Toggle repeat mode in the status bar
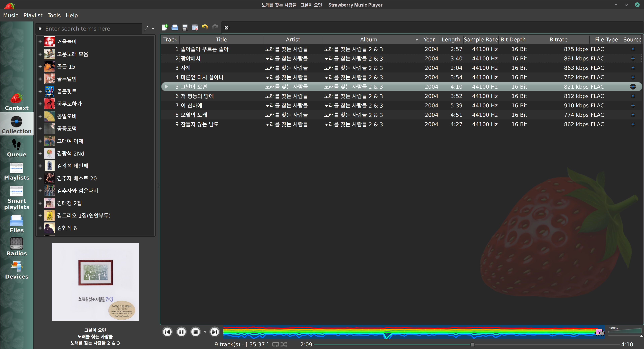Image resolution: width=644 pixels, height=349 pixels. point(276,344)
